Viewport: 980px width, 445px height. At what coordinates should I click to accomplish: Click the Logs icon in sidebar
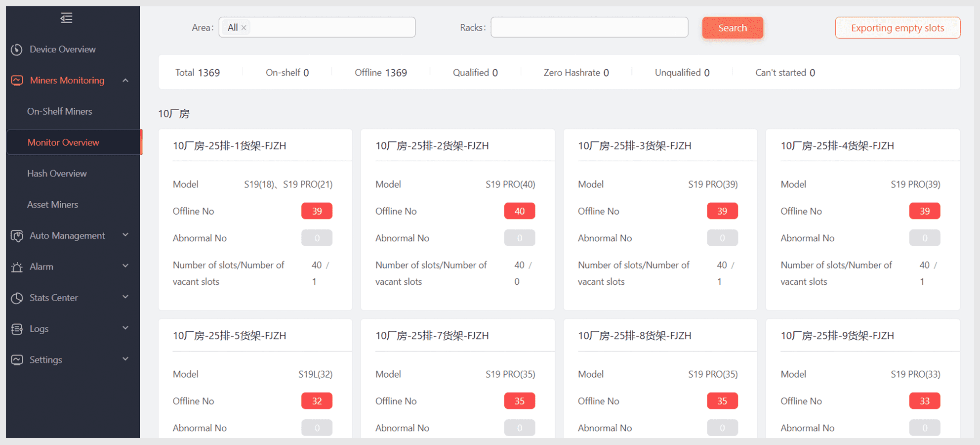click(x=17, y=329)
